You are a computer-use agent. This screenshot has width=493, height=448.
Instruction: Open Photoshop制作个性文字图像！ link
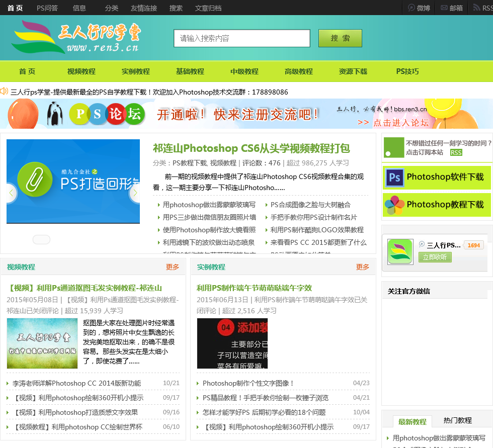coord(249,383)
